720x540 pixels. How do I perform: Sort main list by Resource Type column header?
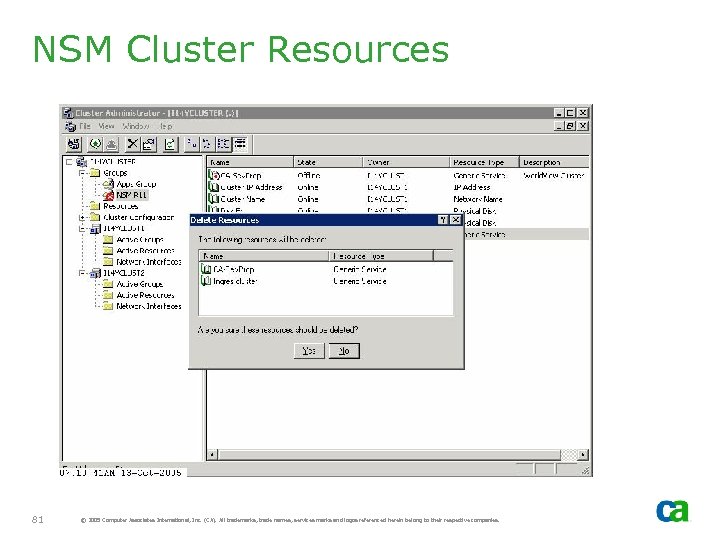click(x=484, y=162)
